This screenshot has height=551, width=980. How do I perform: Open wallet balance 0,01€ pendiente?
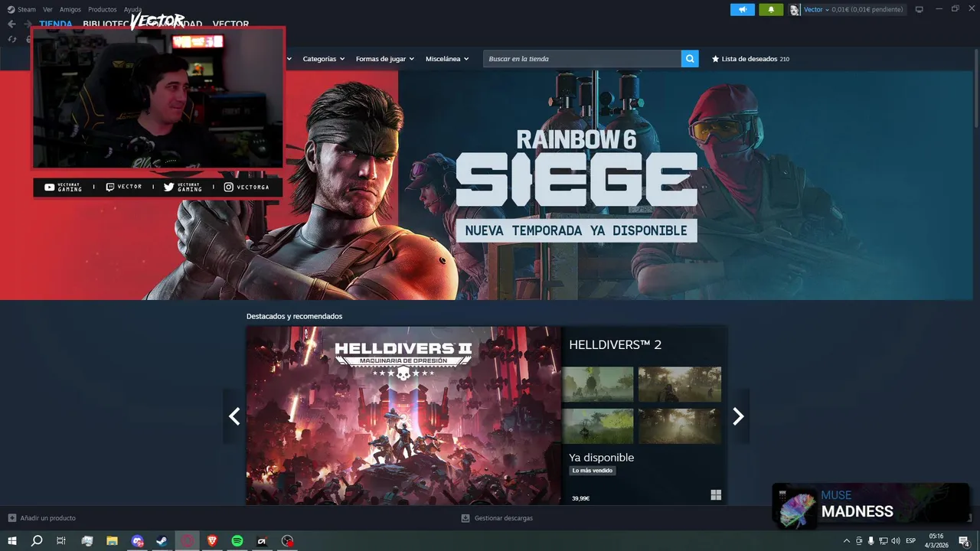867,9
